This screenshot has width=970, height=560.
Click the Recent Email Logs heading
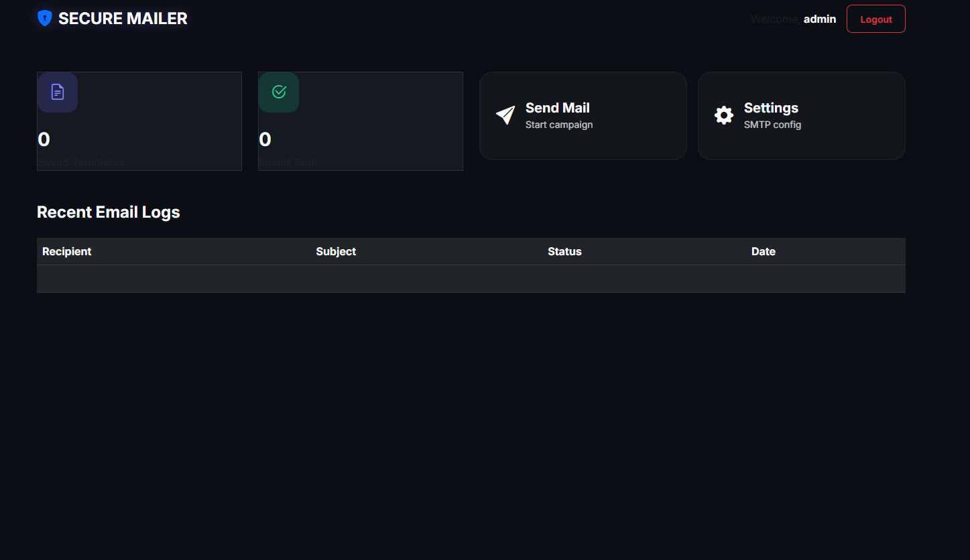tap(108, 212)
